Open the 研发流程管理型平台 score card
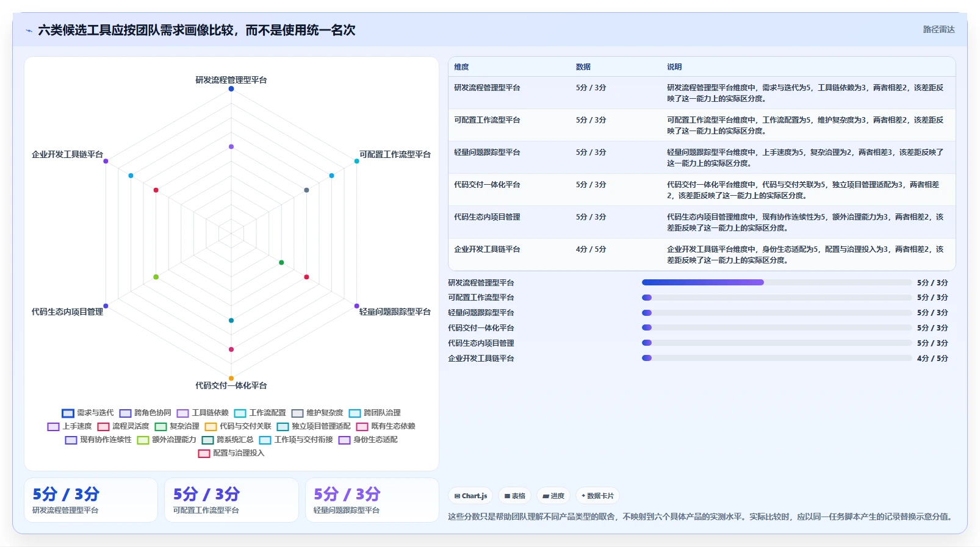Image resolution: width=980 pixels, height=547 pixels. point(91,500)
